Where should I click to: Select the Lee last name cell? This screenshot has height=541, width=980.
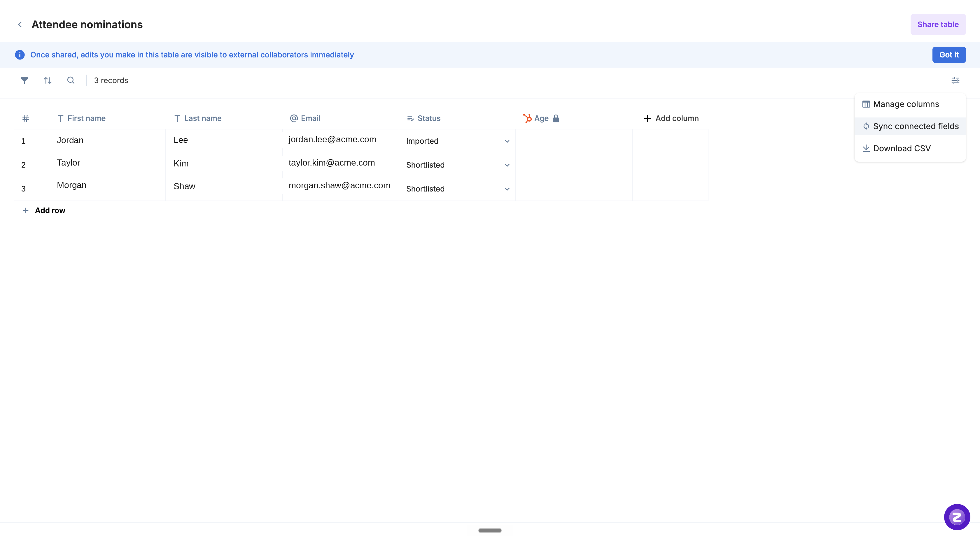coord(224,141)
